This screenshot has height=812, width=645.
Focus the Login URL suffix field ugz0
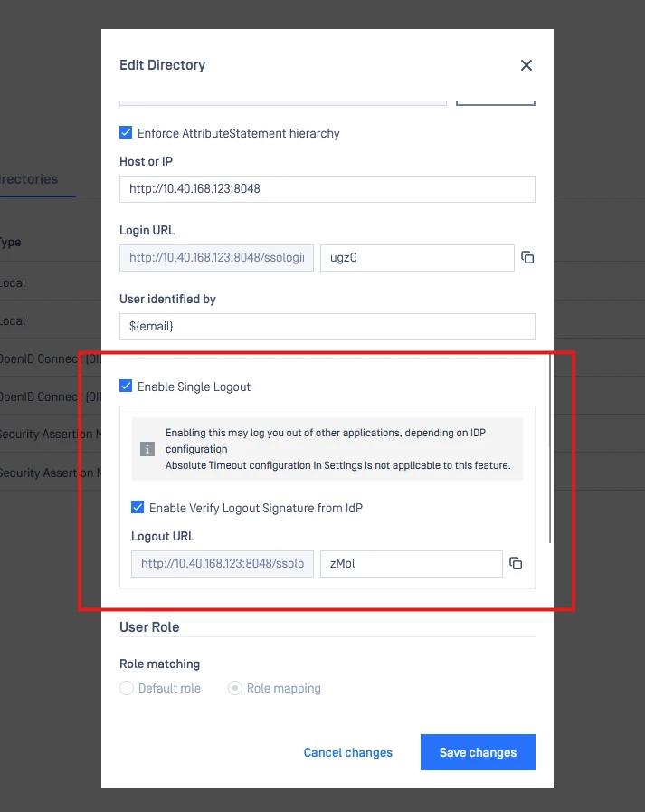[x=416, y=258]
